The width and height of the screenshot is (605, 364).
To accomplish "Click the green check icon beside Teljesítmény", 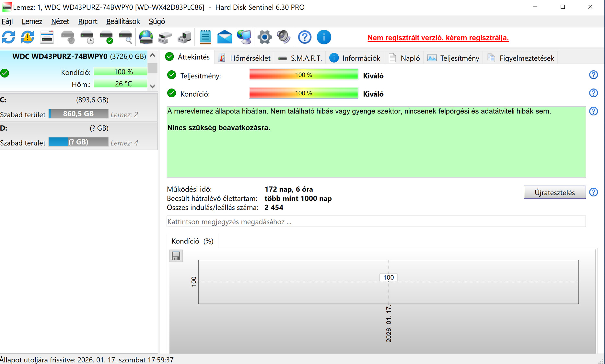I will click(x=171, y=75).
